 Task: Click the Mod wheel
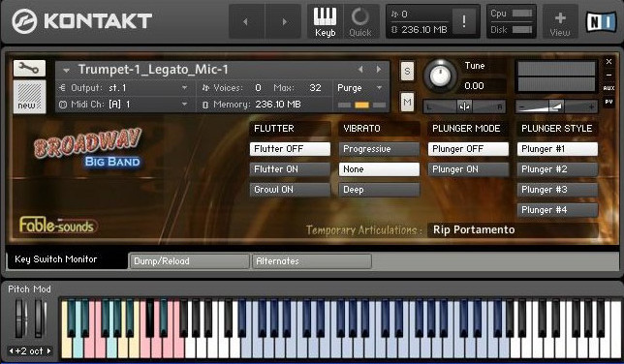[40, 318]
